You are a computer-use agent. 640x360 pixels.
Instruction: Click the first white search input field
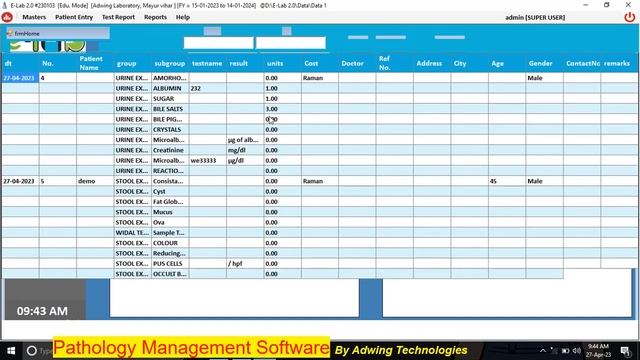[x=218, y=43]
